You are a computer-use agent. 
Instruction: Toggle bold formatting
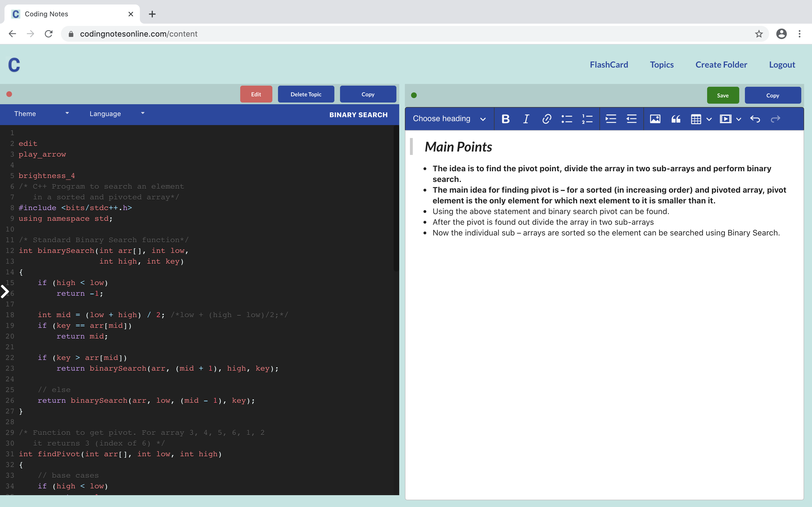point(505,119)
